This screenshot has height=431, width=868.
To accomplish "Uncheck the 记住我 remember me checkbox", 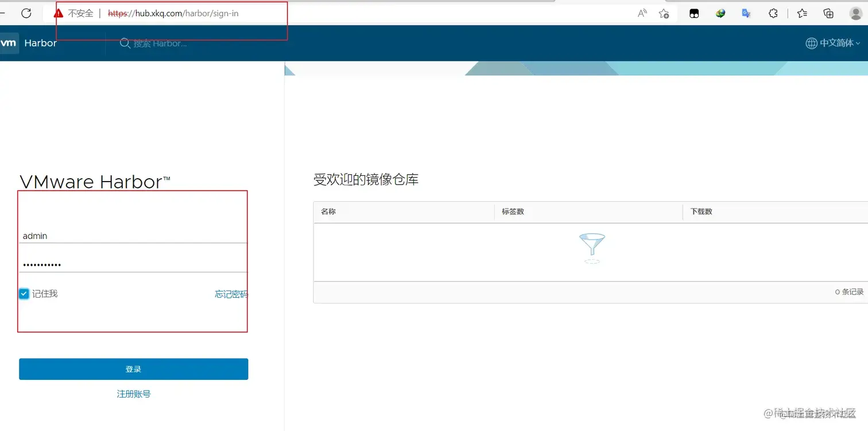I will tap(24, 294).
